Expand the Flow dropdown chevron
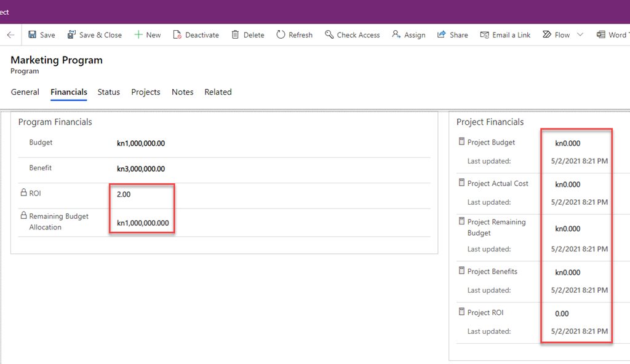Image resolution: width=630 pixels, height=364 pixels. tap(580, 35)
